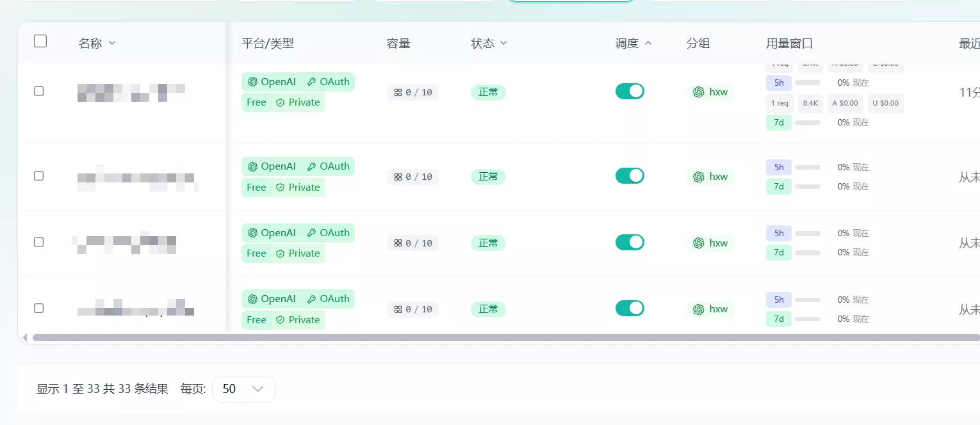Click the 5h usage progress bar in row one
Viewport: 980px width, 425px height.
click(808, 83)
